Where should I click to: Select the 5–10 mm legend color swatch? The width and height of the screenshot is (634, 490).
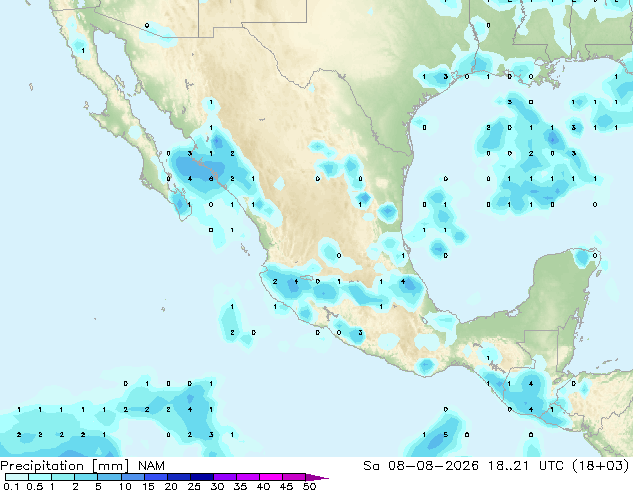109,477
